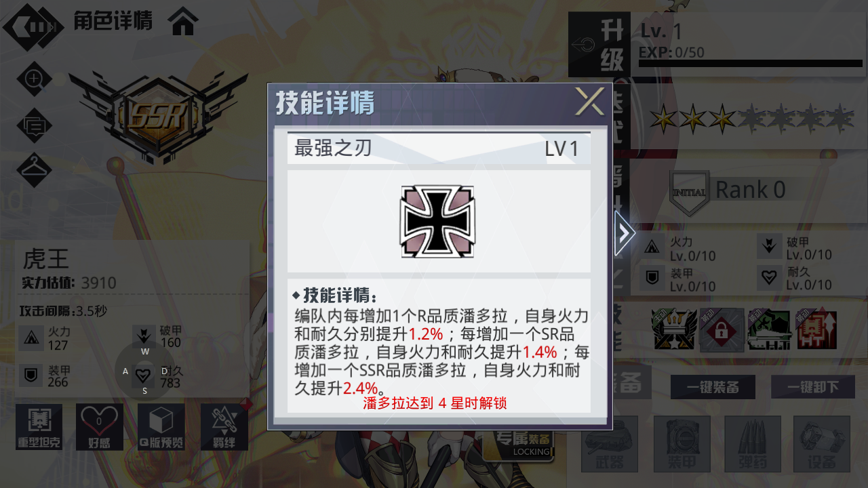Select the 弹药 ammunition equipment slot
This screenshot has height=488, width=868.
[x=753, y=444]
